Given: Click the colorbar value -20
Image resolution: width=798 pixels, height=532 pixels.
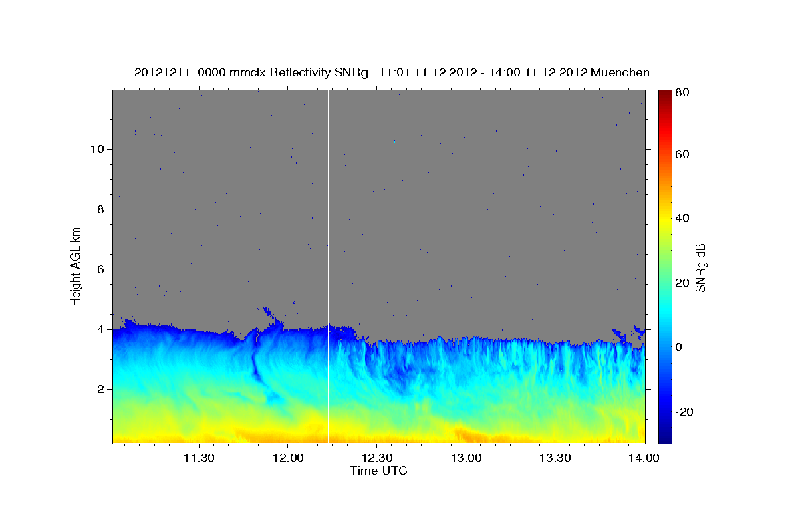Looking at the screenshot, I should (x=684, y=412).
